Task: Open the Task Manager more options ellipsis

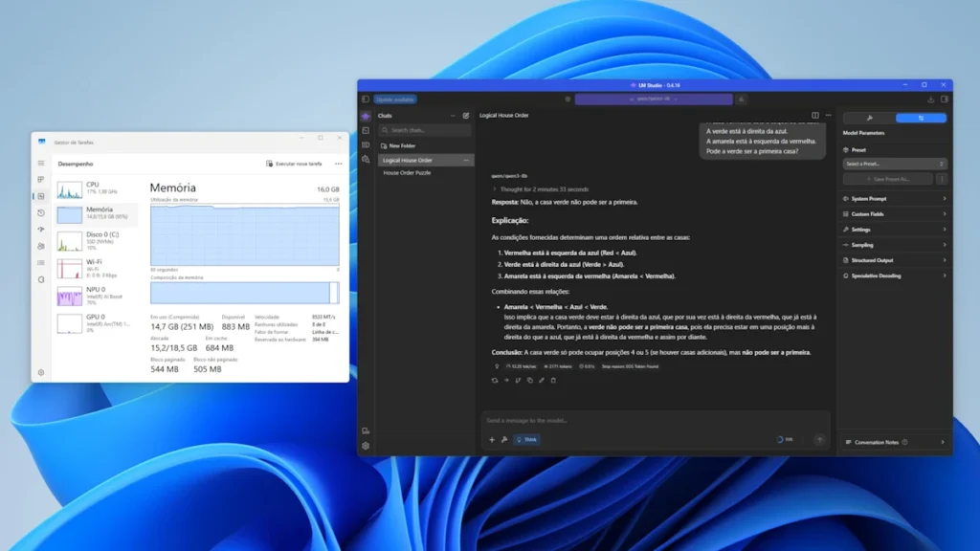Action: 338,164
